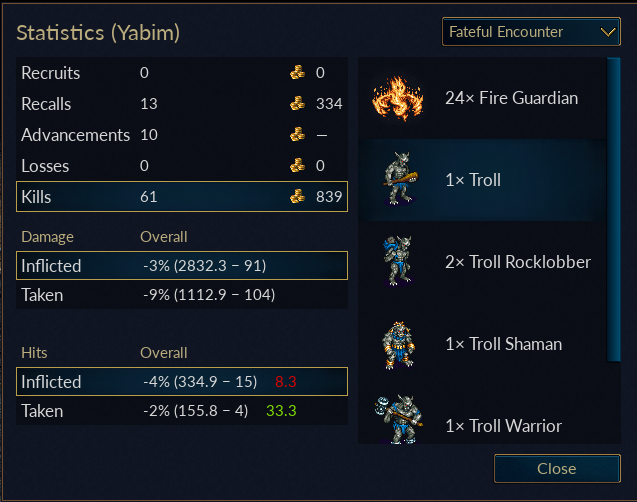Select the Hits Inflicted row
This screenshot has width=637, height=502.
pyautogui.click(x=182, y=381)
